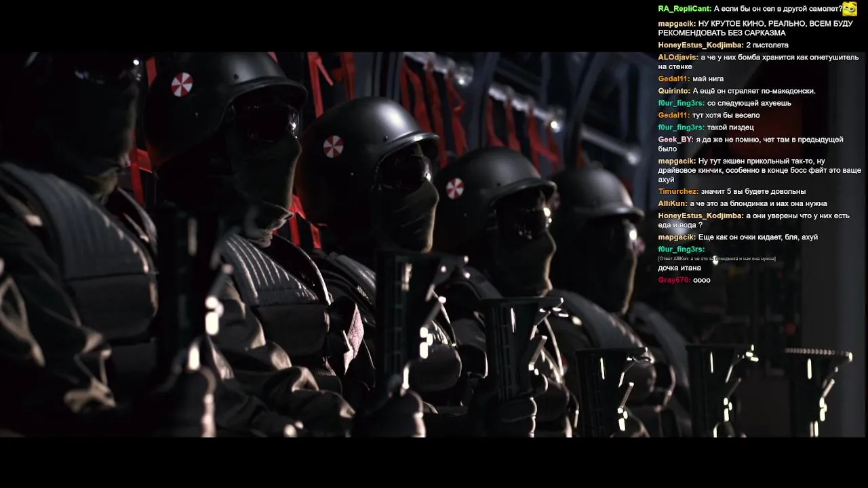Click mapgacik's name beside 'НУ КРУТОЕ КИНО'

[x=677, y=24]
